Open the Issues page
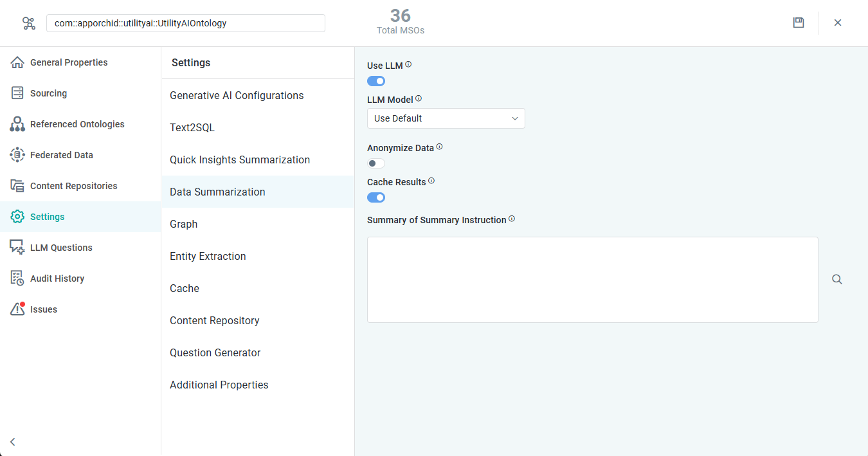This screenshot has height=456, width=868. pyautogui.click(x=43, y=309)
